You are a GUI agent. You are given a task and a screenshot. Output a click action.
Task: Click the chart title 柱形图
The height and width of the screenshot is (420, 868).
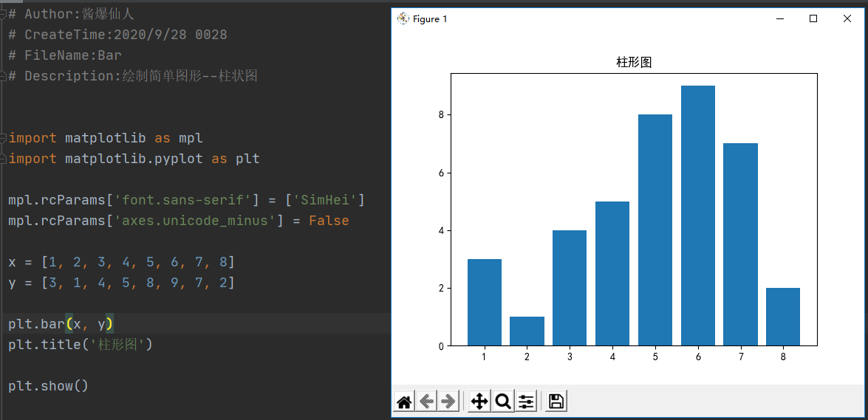[634, 63]
